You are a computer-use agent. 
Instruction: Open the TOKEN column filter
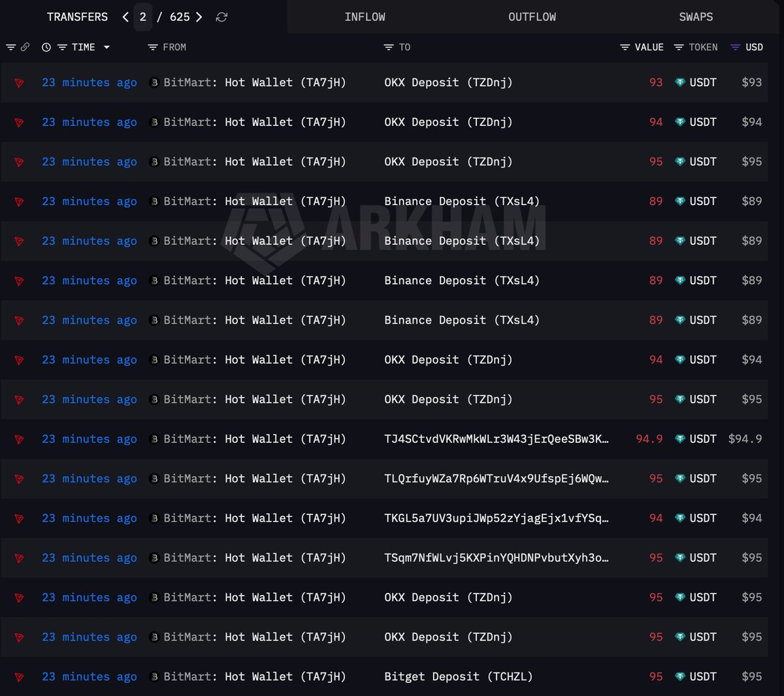coord(679,47)
